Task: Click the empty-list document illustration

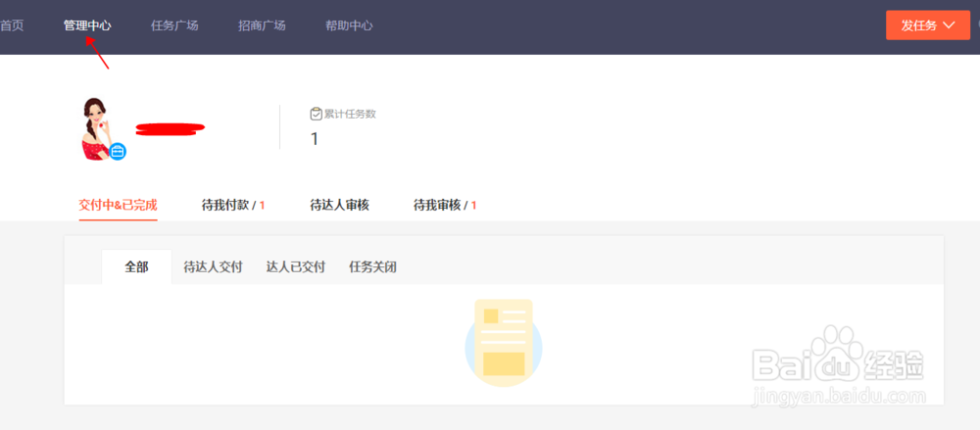Action: coord(504,343)
